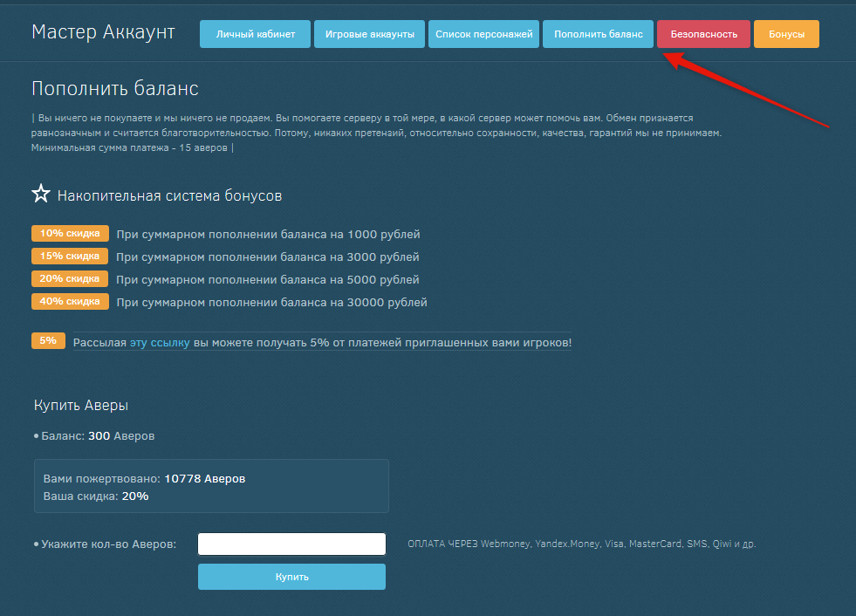This screenshot has width=856, height=616.
Task: Open the Список персонажей page
Action: [x=483, y=34]
